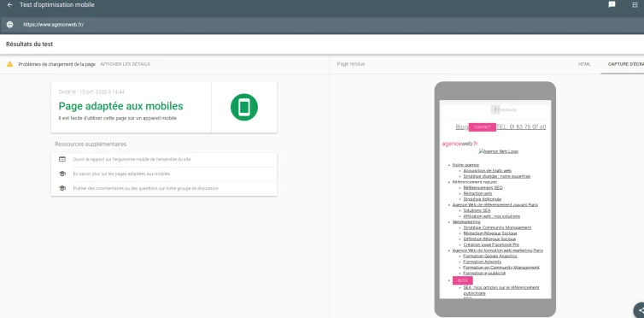
Task: Open the Google apps grid icon
Action: pos(635,5)
